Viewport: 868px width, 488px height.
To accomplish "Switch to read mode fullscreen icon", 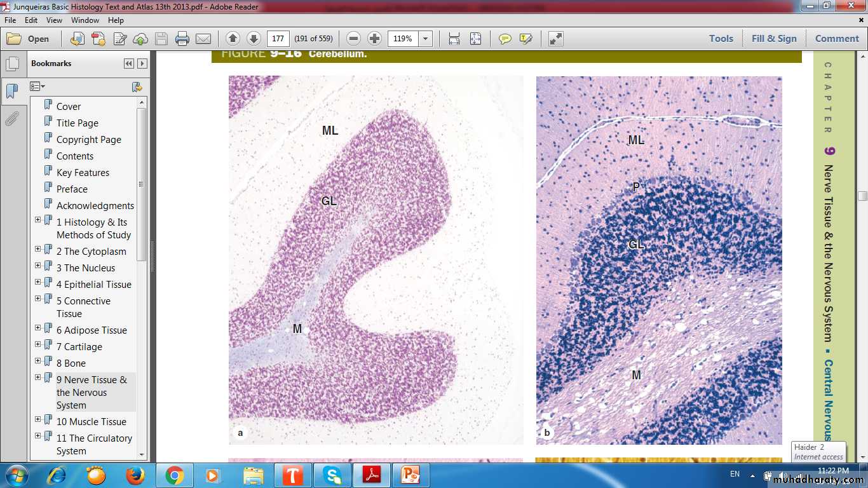I will click(x=555, y=39).
